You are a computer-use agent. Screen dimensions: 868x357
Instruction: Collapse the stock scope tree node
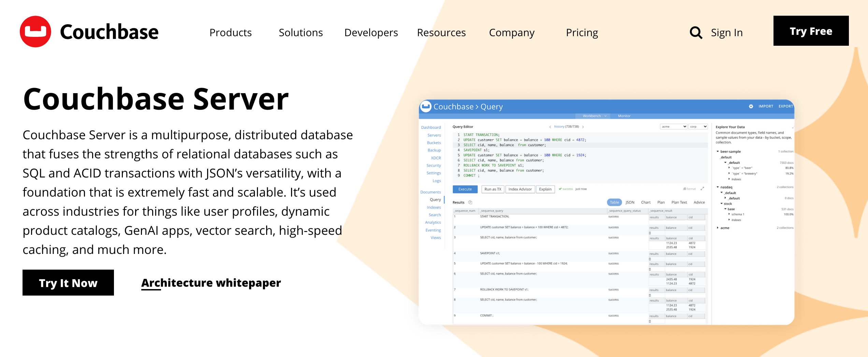pos(721,204)
